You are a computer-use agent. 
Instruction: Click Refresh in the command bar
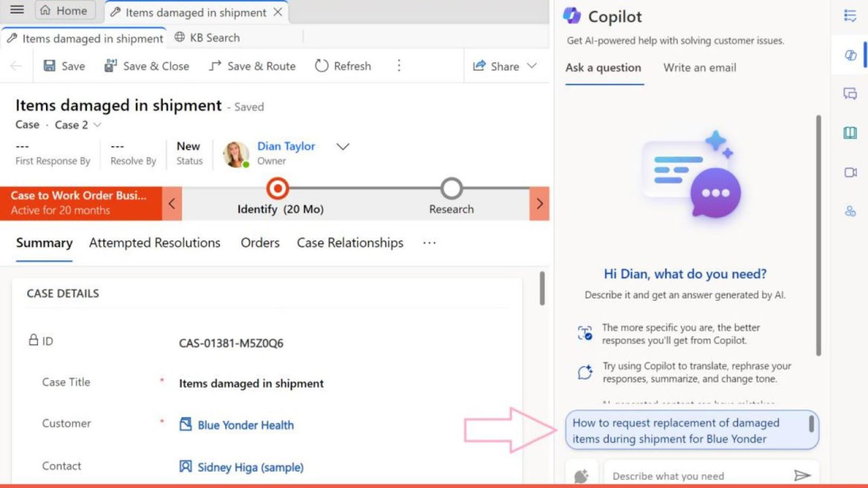pos(343,66)
